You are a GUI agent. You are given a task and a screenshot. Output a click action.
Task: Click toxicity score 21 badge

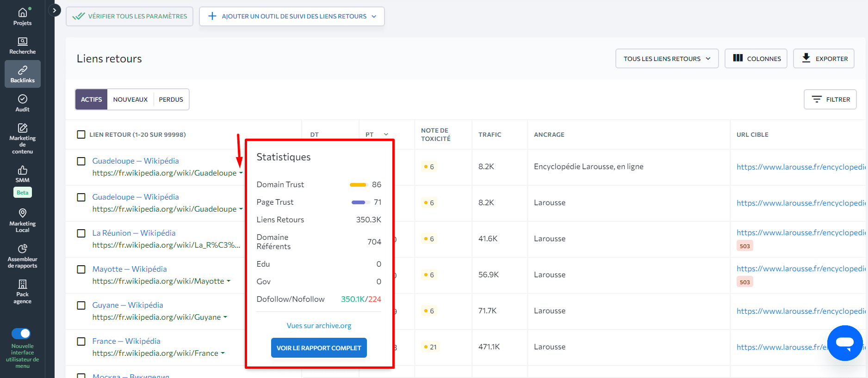pyautogui.click(x=430, y=347)
